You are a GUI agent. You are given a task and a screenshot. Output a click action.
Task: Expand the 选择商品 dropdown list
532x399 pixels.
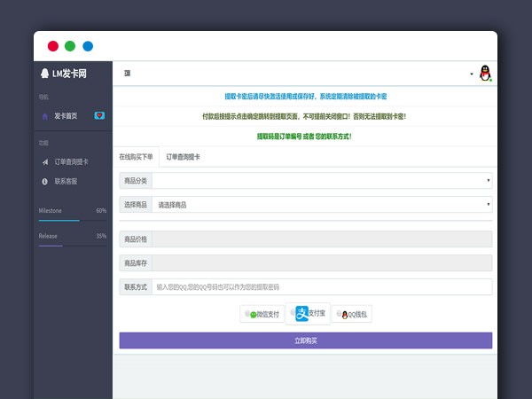point(321,205)
